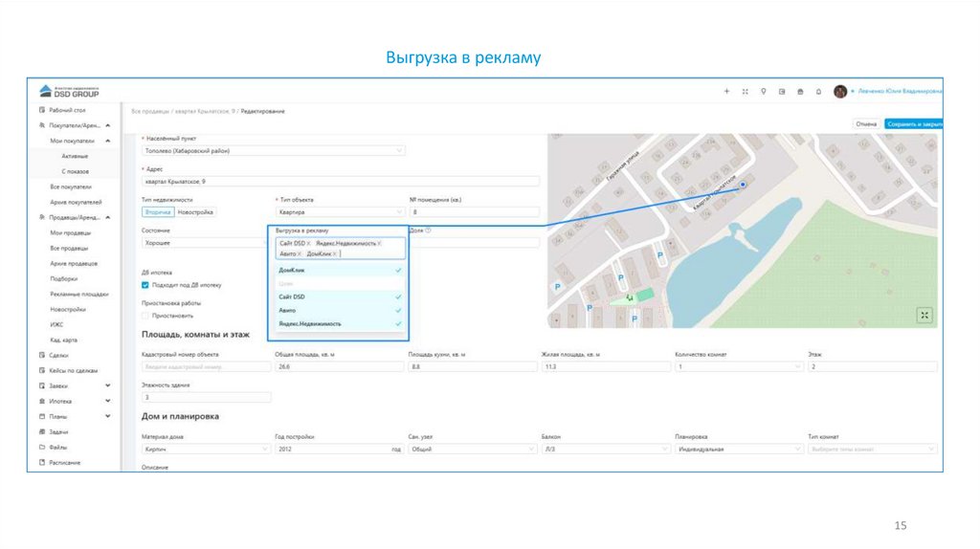The height and width of the screenshot is (549, 980).
Task: Click квартал Крылатское, 9 breadcrumb
Action: click(x=205, y=111)
